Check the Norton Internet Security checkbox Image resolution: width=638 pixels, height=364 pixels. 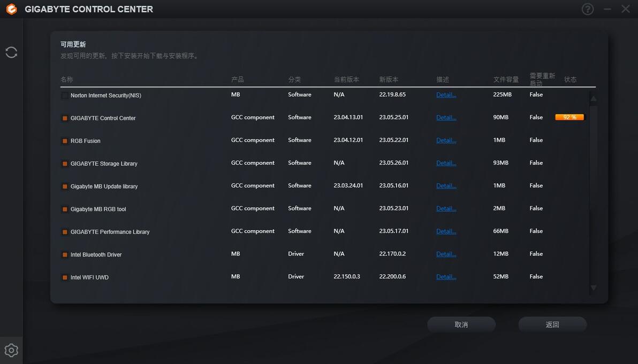[x=65, y=96]
